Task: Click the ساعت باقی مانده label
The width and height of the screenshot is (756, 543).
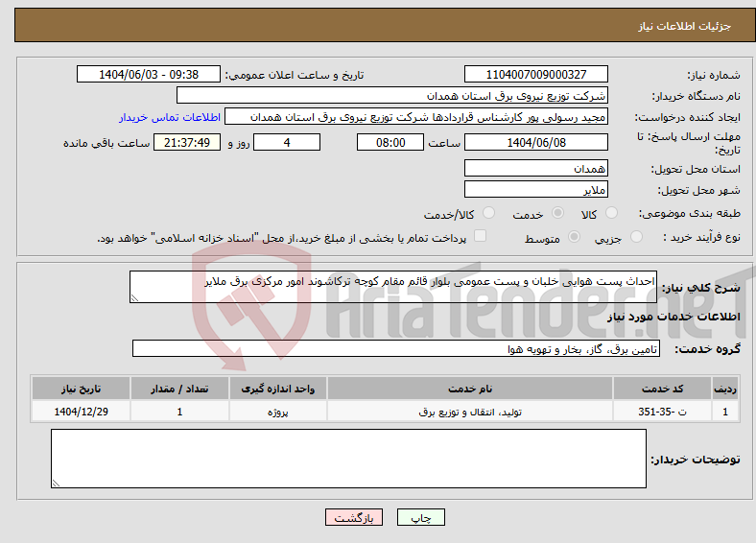Action: tap(106, 143)
